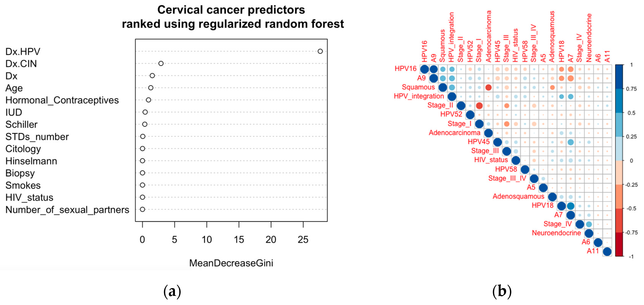Click the A11 diagonal correlation circle
644x305 pixels.
pos(607,252)
